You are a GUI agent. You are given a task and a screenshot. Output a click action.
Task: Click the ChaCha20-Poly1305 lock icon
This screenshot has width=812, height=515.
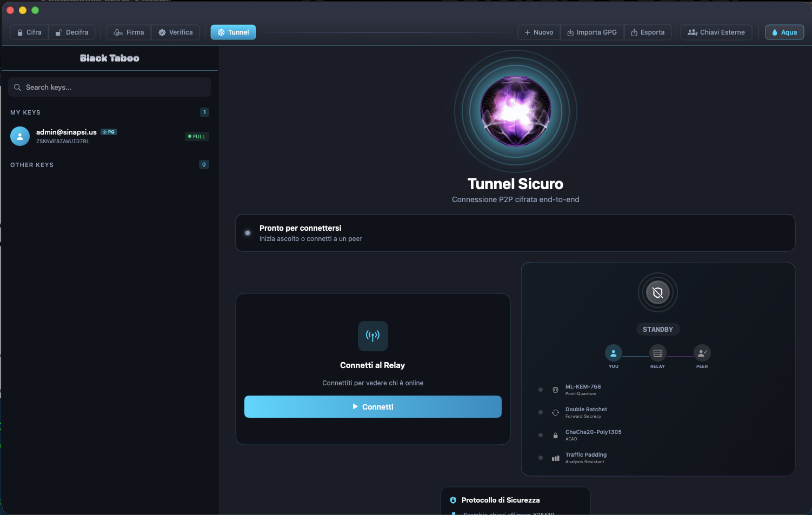pyautogui.click(x=555, y=435)
